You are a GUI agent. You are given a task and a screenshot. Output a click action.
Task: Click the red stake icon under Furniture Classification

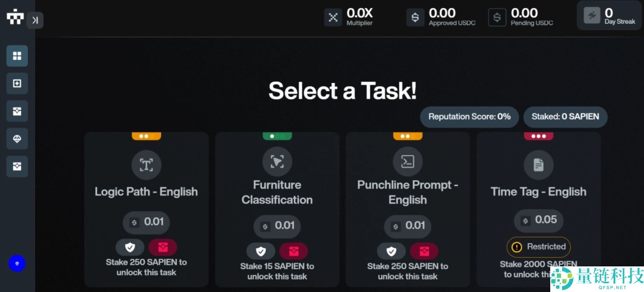(x=294, y=251)
